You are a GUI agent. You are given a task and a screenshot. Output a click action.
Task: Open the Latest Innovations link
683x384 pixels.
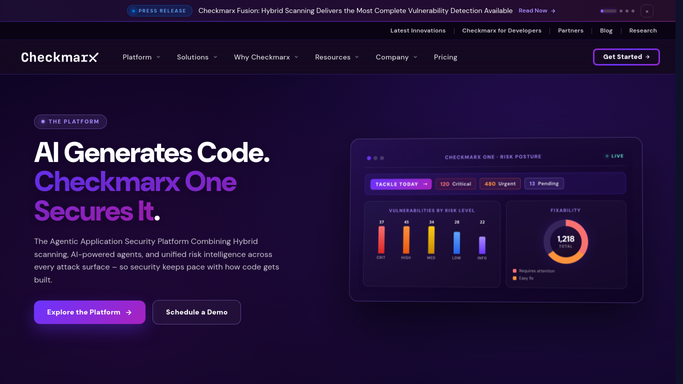pyautogui.click(x=418, y=30)
